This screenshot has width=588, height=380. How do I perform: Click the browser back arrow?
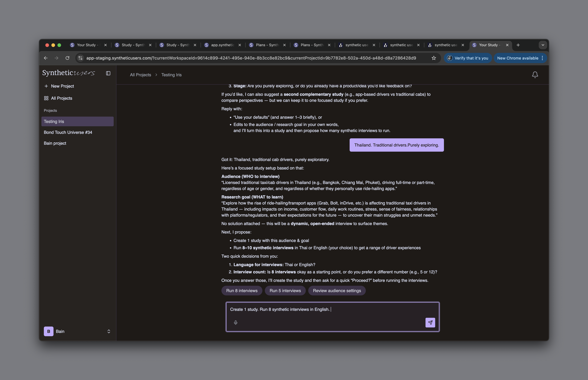click(46, 58)
